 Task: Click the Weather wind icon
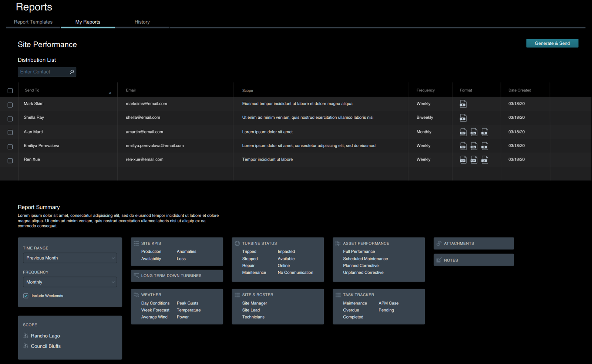coord(136,295)
